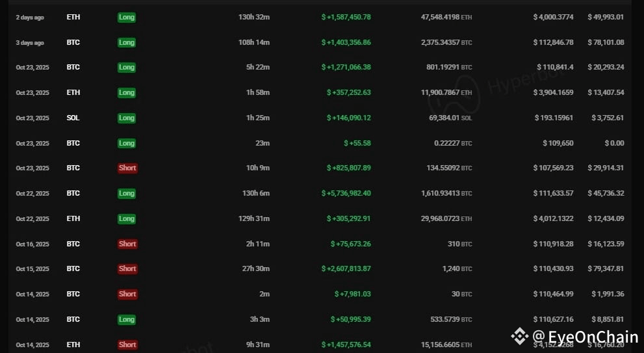Click the Oct 15, 2025 date cell

[32, 269]
